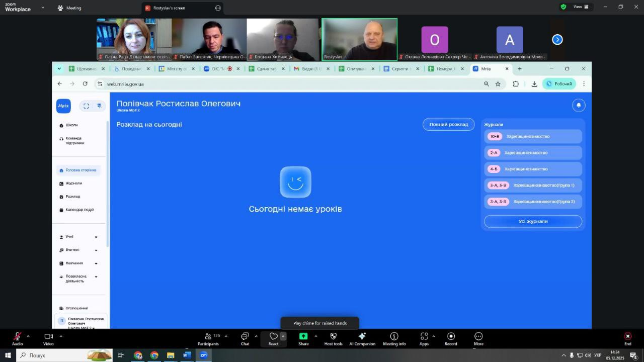Open the More menu in Zoom toolbar
This screenshot has width=644, height=362.
click(x=478, y=339)
